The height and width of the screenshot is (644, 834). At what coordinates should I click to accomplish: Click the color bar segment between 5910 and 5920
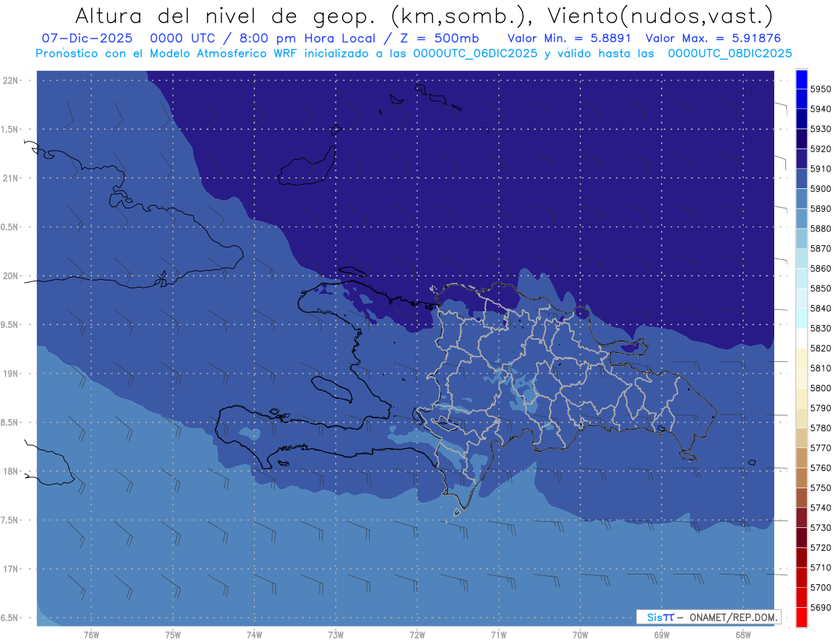point(801,158)
